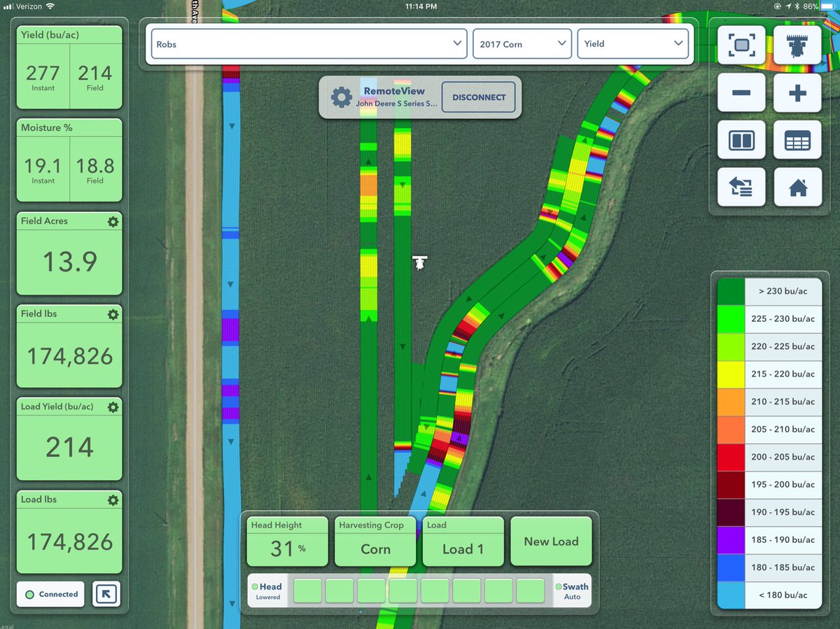Click the DISCONNECT button
840x629 pixels.
[x=479, y=97]
